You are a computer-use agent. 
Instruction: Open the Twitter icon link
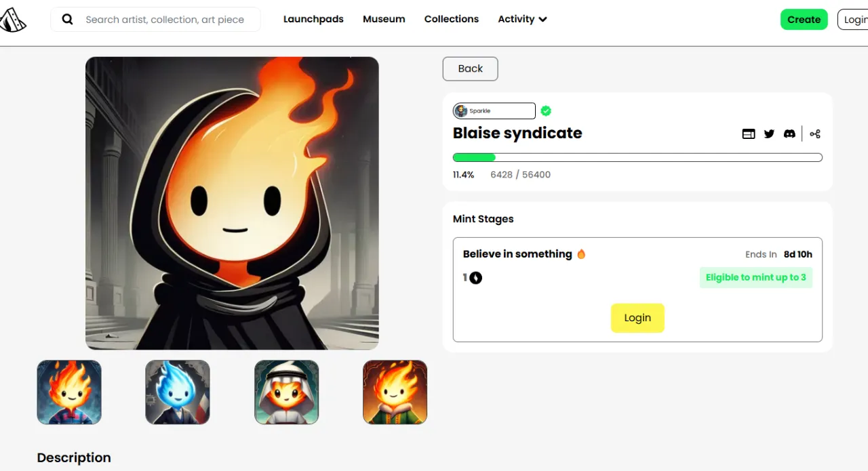[769, 134]
